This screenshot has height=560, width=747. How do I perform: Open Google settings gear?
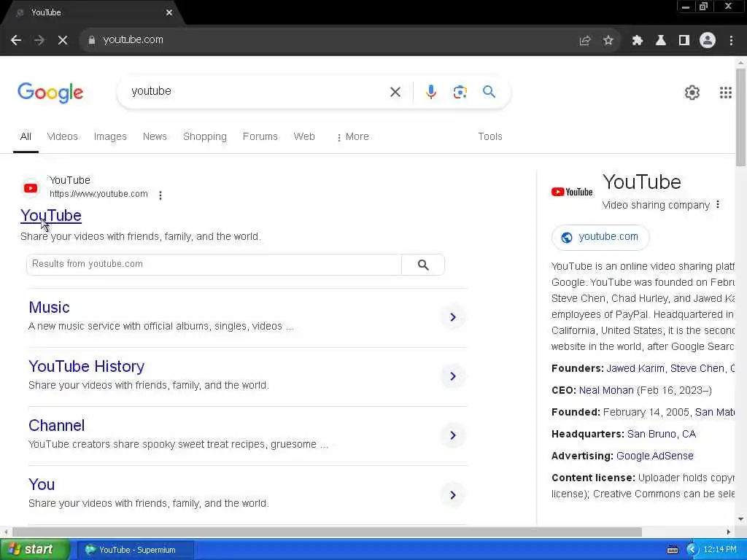point(692,93)
